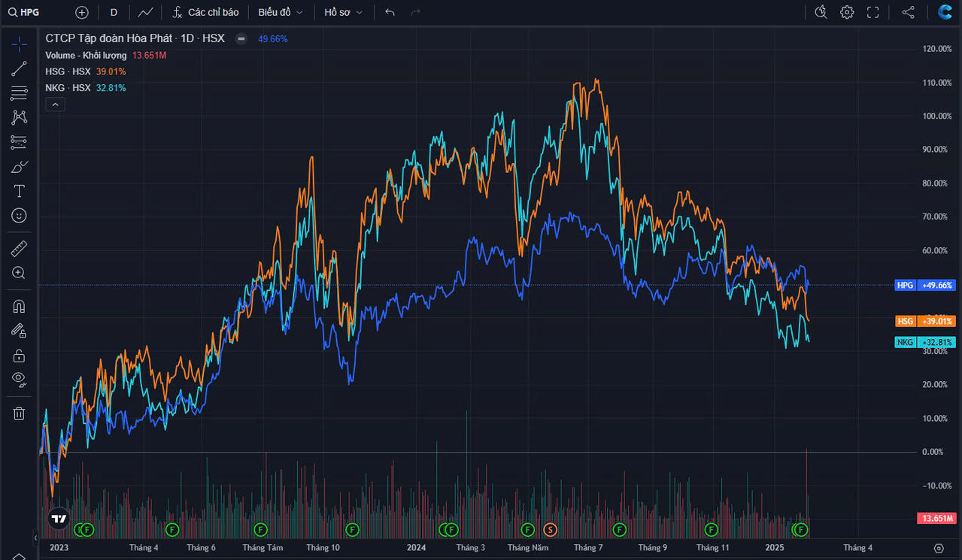Image resolution: width=962 pixels, height=560 pixels.
Task: Open Các chỉ báo indicators menu
Action: pos(205,12)
